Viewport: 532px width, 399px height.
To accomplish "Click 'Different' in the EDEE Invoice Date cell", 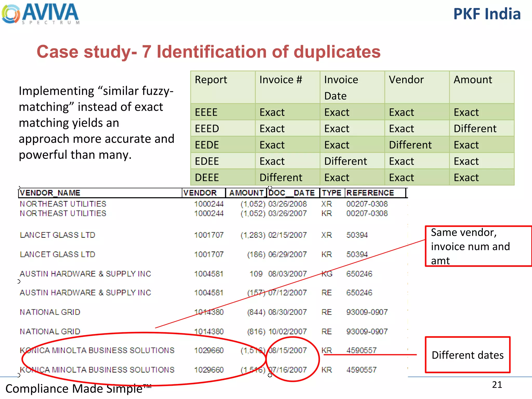I will click(x=345, y=161).
